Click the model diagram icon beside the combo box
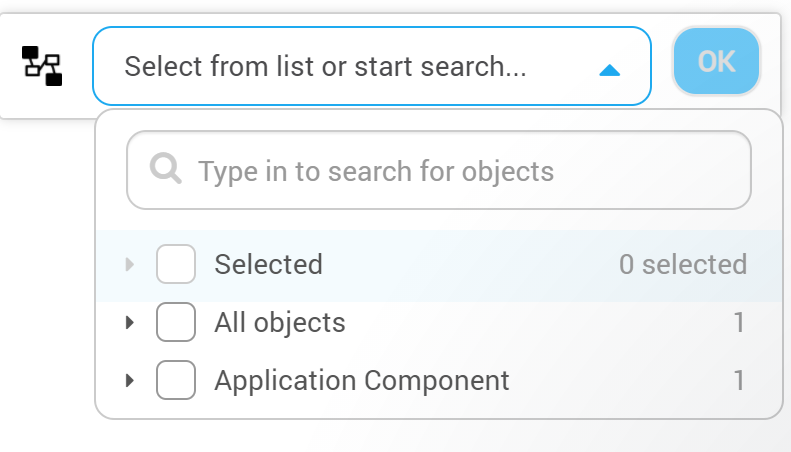791x452 pixels. click(42, 66)
